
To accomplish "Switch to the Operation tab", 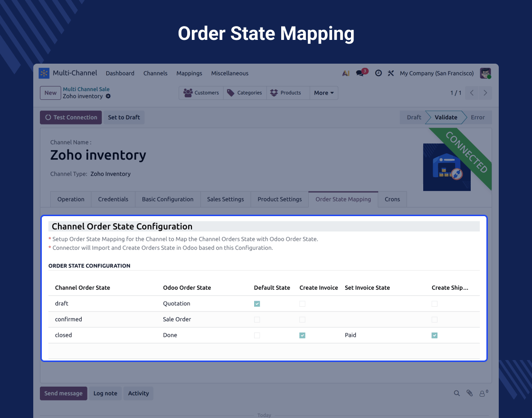I will coord(71,199).
